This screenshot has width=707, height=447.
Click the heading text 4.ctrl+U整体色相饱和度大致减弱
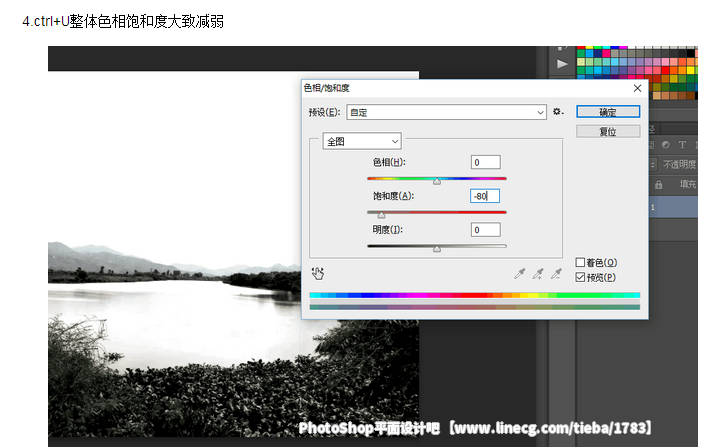[123, 21]
